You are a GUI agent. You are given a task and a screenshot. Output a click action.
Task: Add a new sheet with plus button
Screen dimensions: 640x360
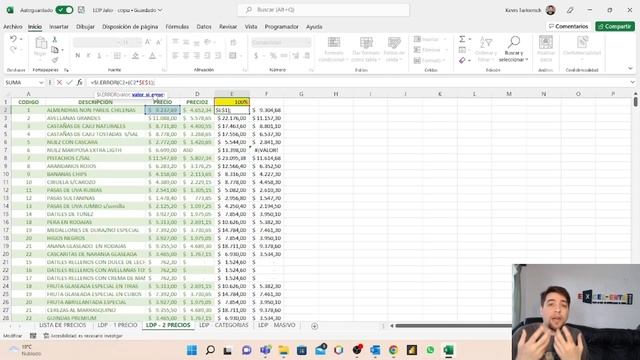[x=314, y=326]
